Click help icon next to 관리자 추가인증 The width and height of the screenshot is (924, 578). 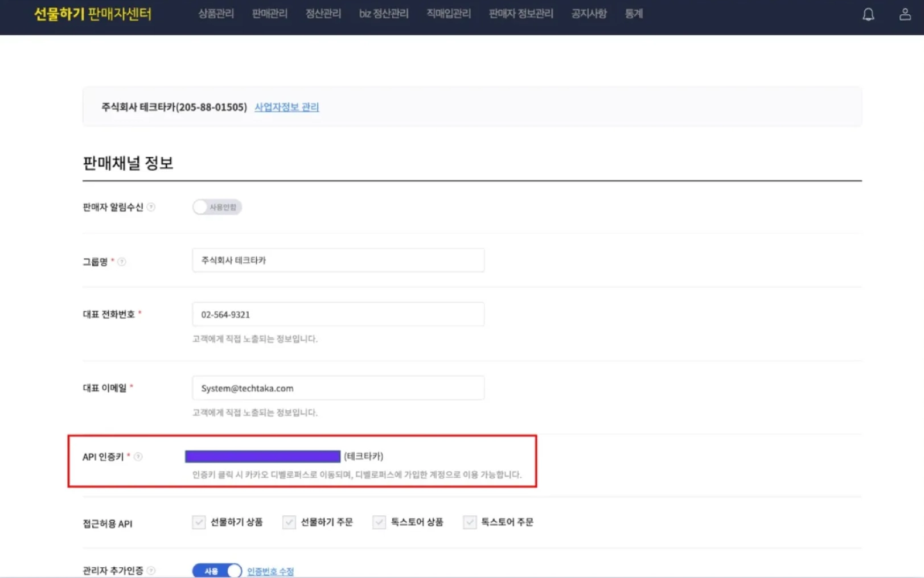pyautogui.click(x=151, y=570)
